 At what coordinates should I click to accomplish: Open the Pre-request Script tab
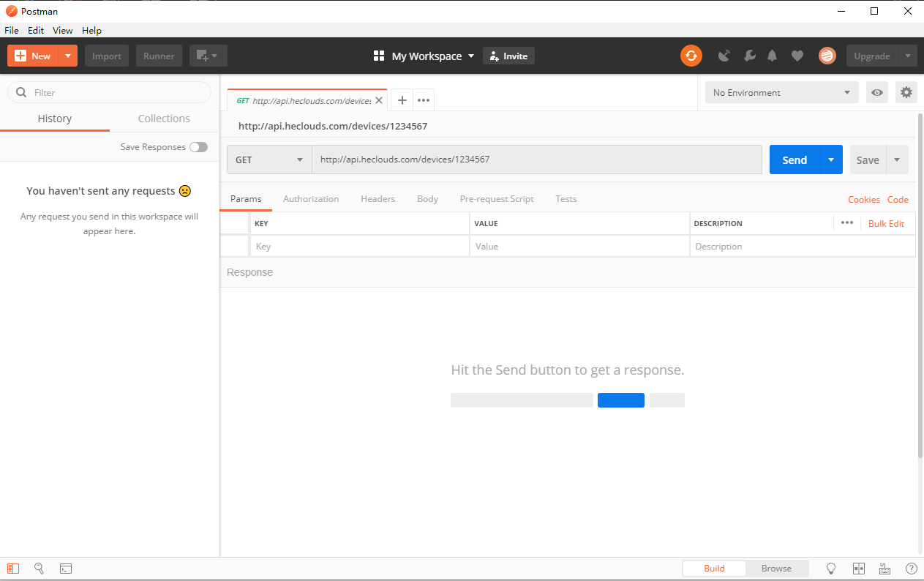point(497,199)
